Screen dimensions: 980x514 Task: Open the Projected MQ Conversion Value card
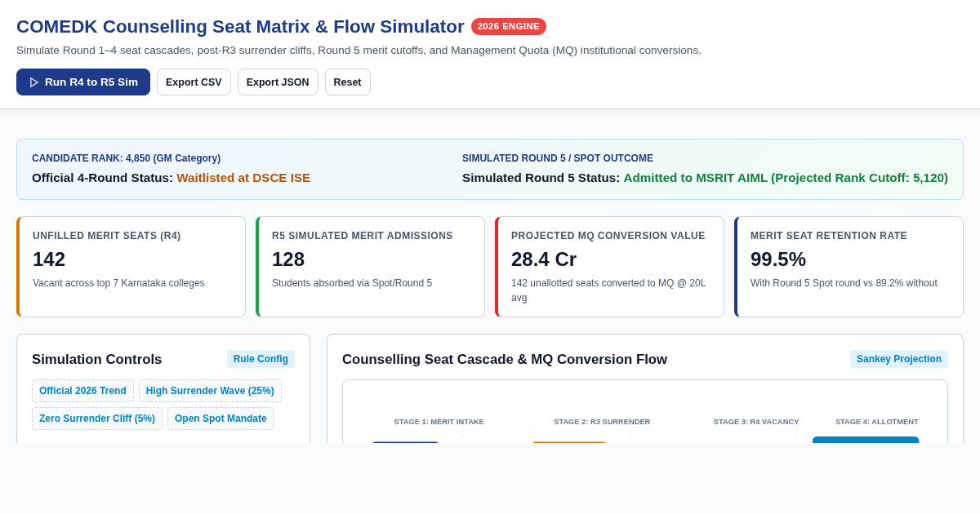tap(609, 267)
